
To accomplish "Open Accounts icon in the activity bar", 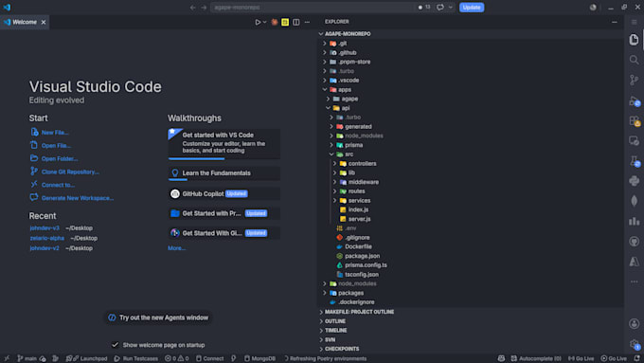I will (x=634, y=324).
